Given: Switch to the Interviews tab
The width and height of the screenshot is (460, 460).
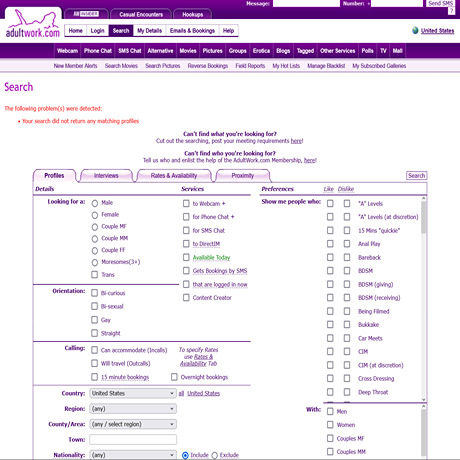Looking at the screenshot, I should tap(106, 176).
